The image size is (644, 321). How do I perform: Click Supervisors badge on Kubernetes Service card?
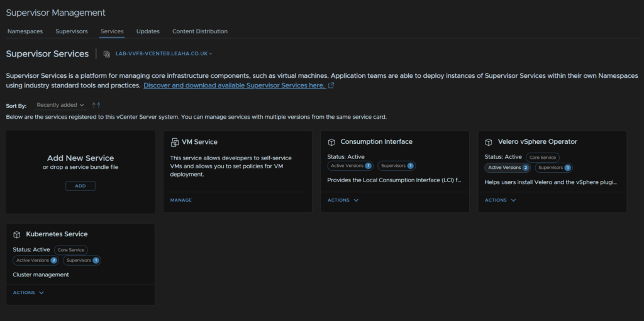coord(82,260)
